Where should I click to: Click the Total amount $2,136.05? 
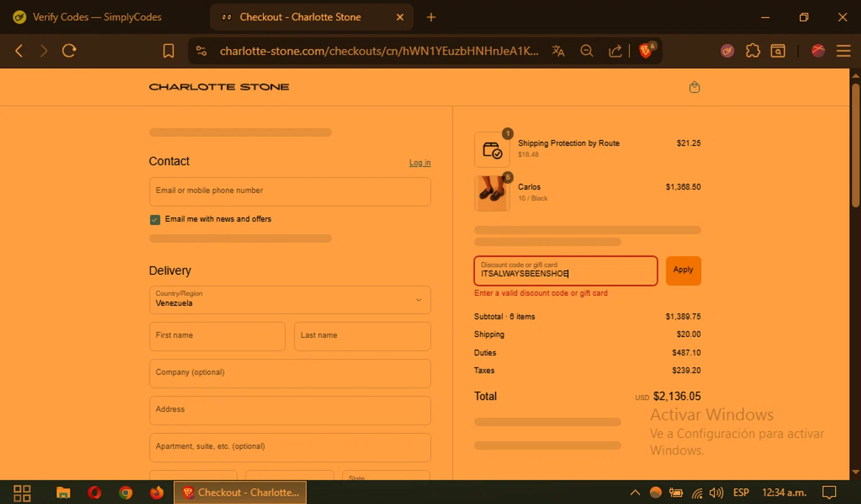[x=677, y=397]
